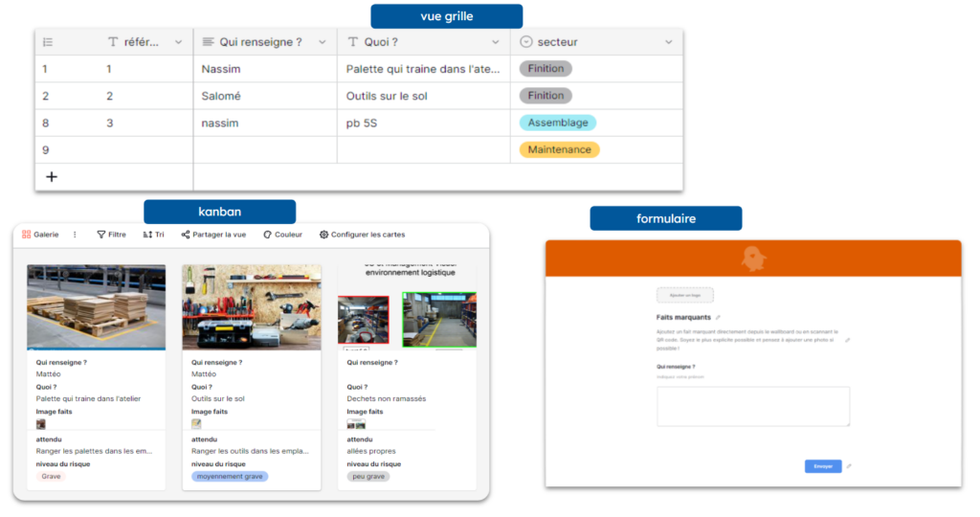Click the Couleur paint icon
The height and width of the screenshot is (517, 980).
[x=268, y=235]
